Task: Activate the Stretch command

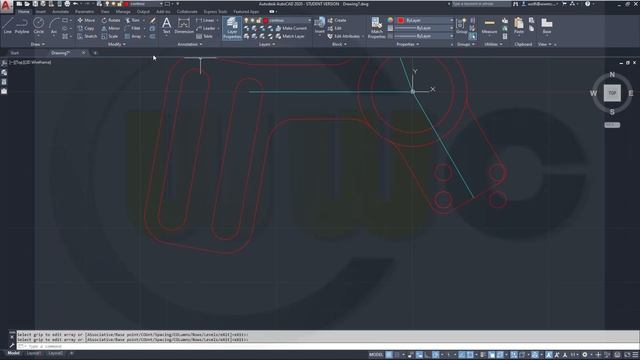Action: tap(87, 36)
